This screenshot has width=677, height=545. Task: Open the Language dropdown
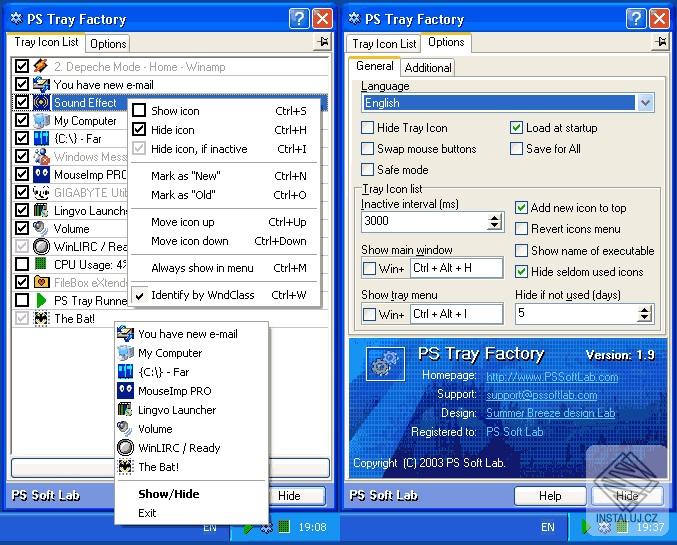645,103
